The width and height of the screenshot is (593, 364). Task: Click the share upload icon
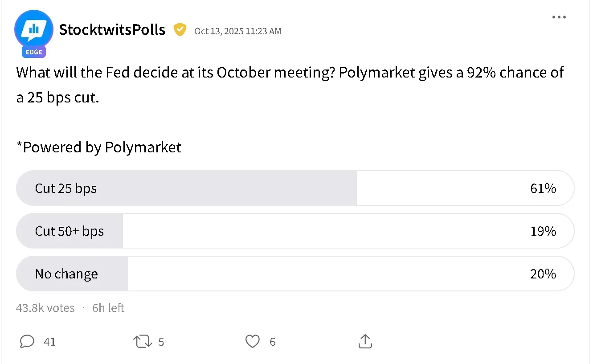pyautogui.click(x=365, y=341)
